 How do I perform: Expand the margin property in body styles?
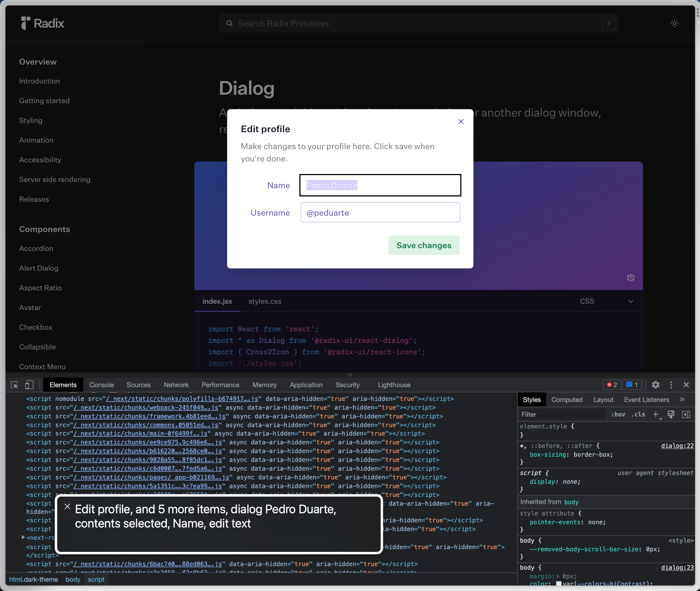click(x=558, y=576)
